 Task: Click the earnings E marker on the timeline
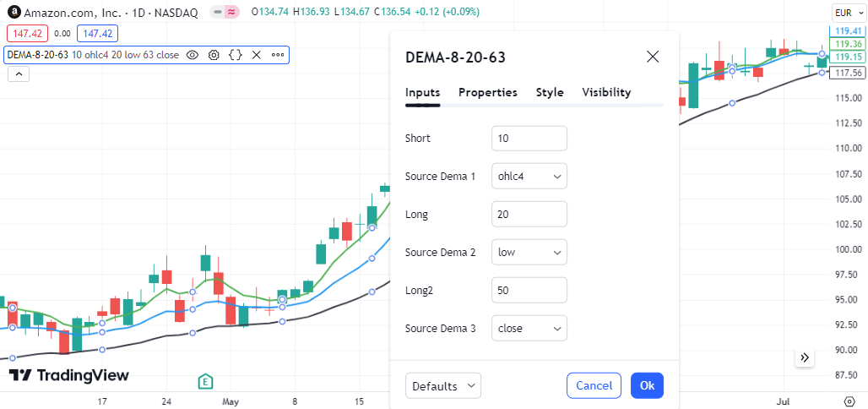[x=206, y=381]
